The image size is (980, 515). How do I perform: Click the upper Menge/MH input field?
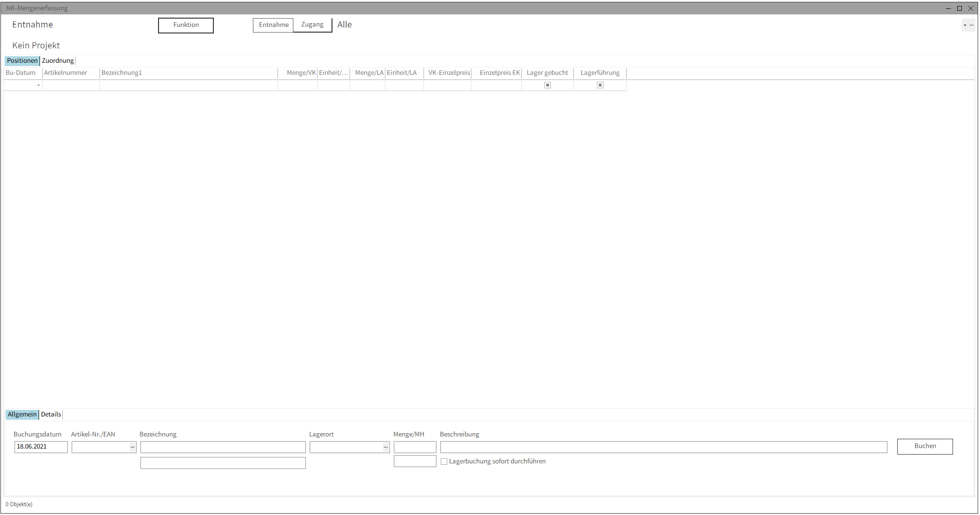point(415,447)
